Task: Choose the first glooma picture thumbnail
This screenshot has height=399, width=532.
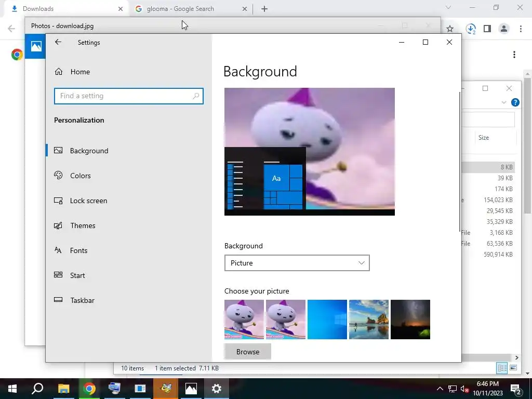Action: [244, 320]
